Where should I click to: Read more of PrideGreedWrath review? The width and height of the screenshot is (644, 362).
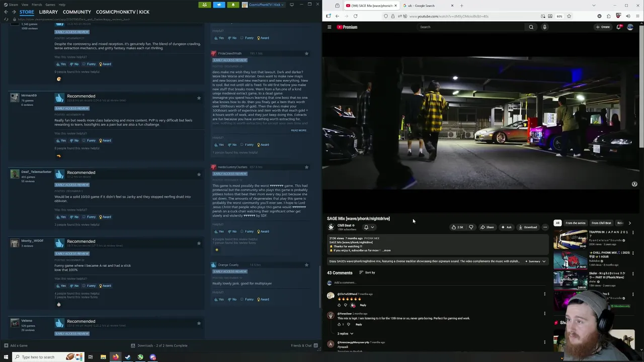click(298, 130)
